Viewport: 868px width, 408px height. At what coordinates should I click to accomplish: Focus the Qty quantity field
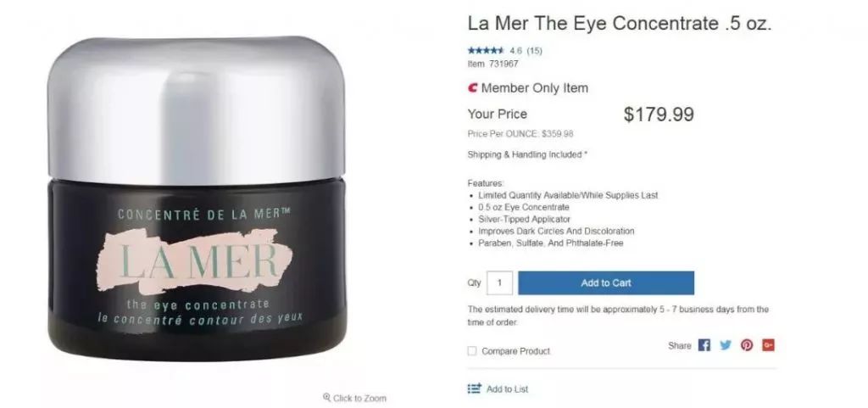pyautogui.click(x=499, y=282)
